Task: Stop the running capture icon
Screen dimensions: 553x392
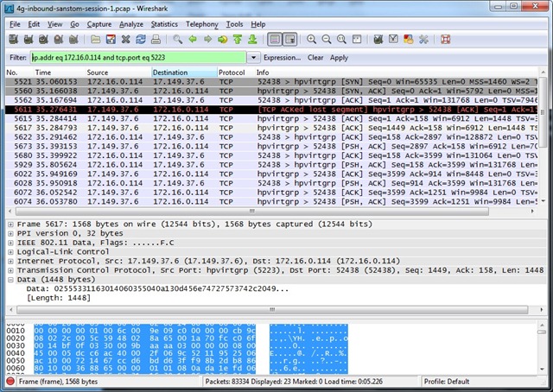Action: [x=59, y=39]
